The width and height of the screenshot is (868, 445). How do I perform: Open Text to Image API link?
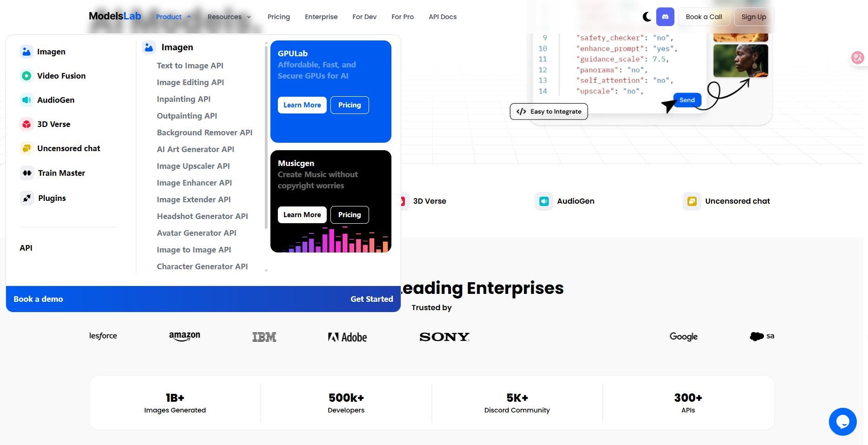(x=190, y=66)
